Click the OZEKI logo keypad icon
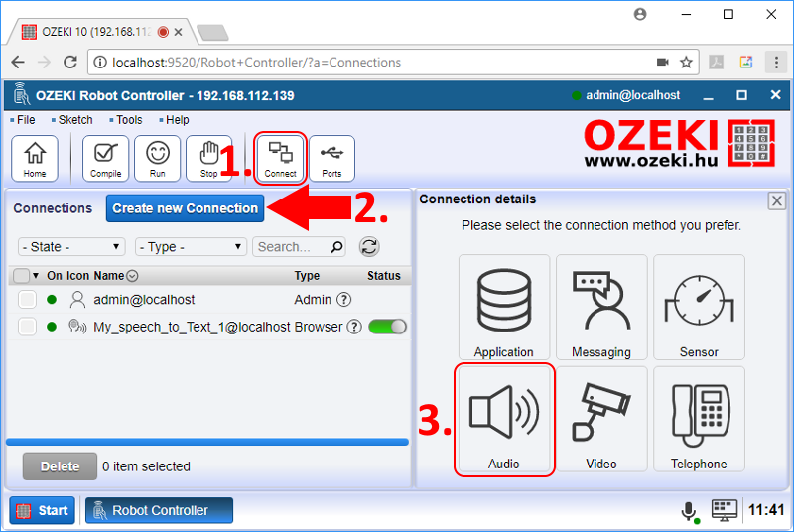794x532 pixels. click(751, 143)
